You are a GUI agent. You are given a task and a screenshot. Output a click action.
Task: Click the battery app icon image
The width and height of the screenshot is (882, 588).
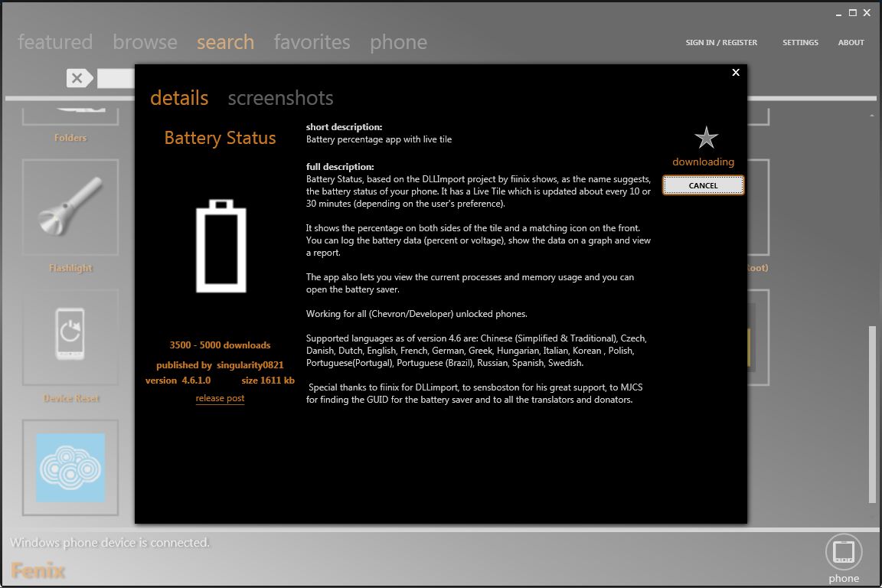pos(221,245)
